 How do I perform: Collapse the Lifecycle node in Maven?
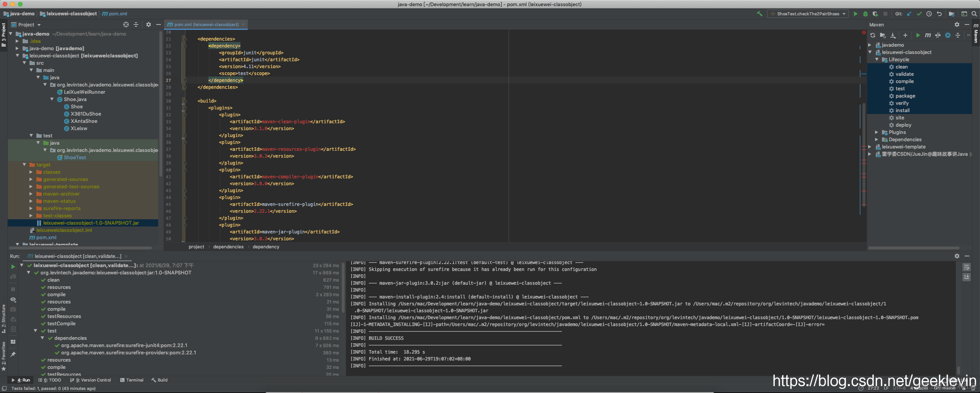[877, 59]
